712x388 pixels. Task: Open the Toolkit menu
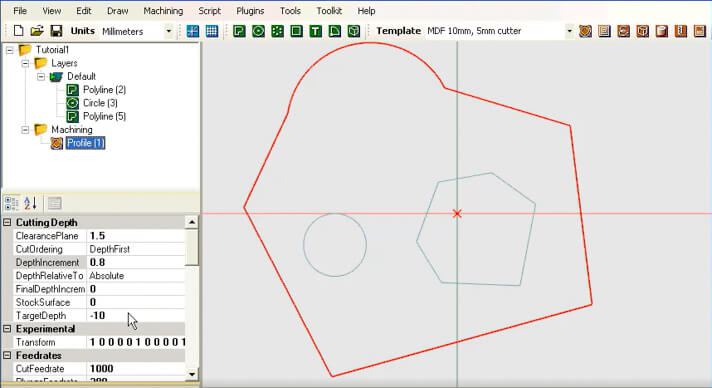[x=329, y=10]
